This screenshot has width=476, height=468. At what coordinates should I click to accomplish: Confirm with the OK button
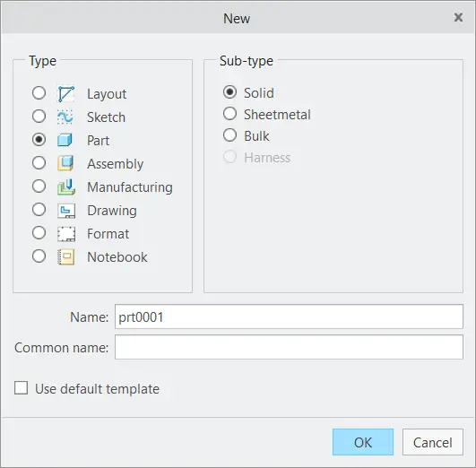[363, 442]
